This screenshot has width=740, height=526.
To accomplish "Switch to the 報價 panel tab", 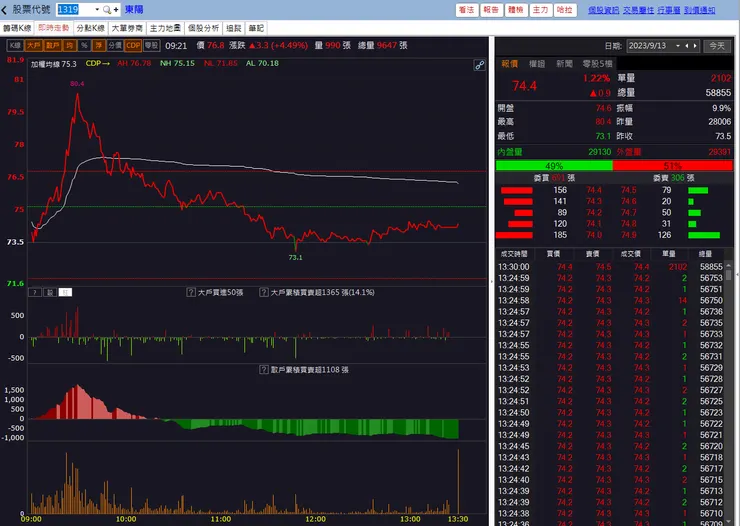I will click(x=510, y=64).
